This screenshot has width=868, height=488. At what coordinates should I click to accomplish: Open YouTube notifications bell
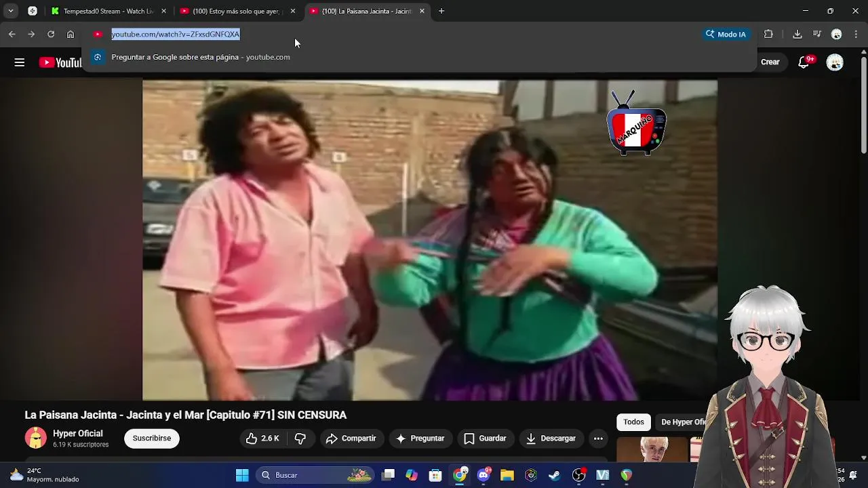coord(804,62)
